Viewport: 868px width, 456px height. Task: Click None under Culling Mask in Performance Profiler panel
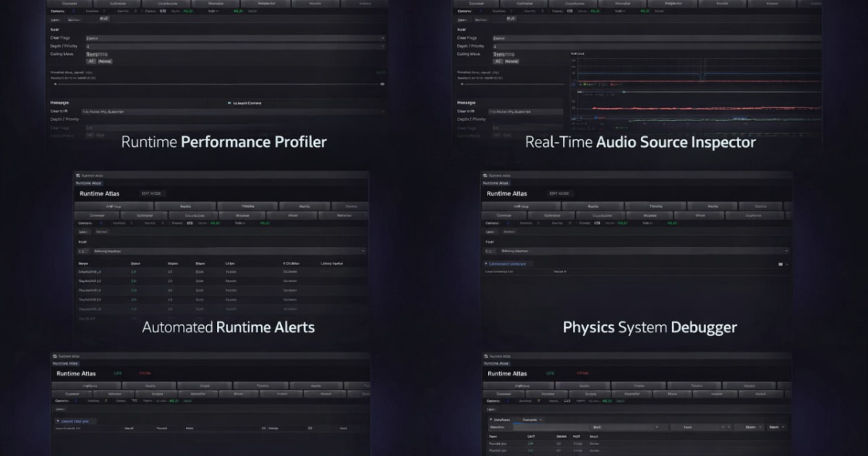coord(105,62)
